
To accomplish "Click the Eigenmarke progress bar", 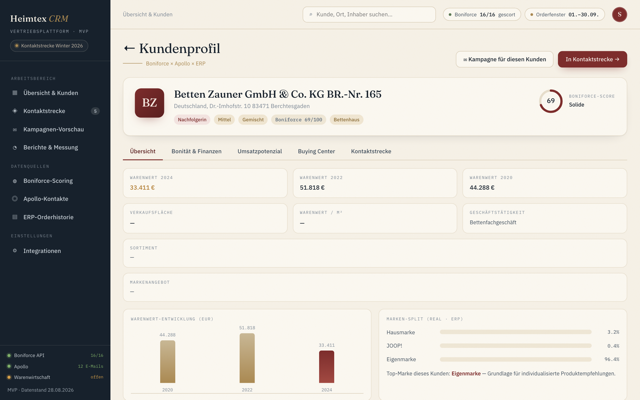I will click(x=516, y=360).
